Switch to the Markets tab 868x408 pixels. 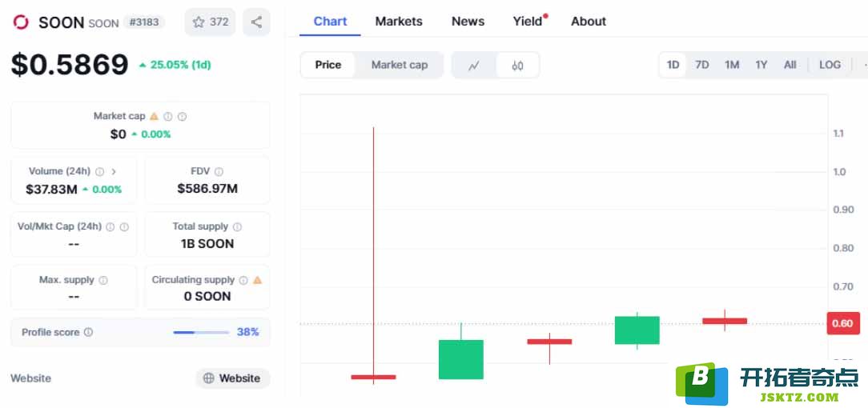tap(399, 22)
